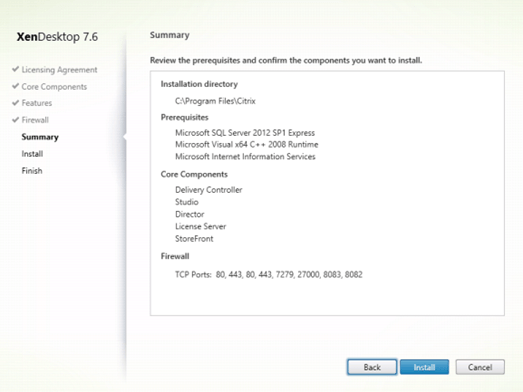Viewport: 523px width, 392px height.
Task: Click the Firewall heading in summary box
Action: tap(175, 256)
